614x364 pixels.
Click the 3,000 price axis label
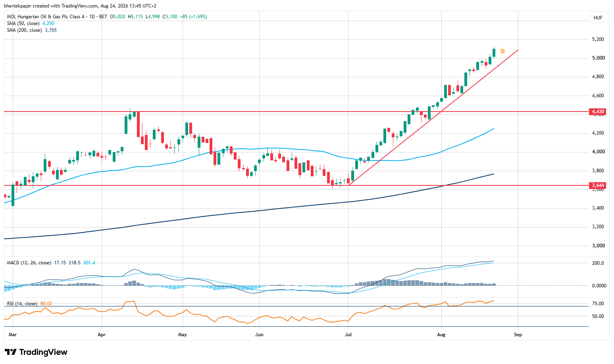click(598, 246)
